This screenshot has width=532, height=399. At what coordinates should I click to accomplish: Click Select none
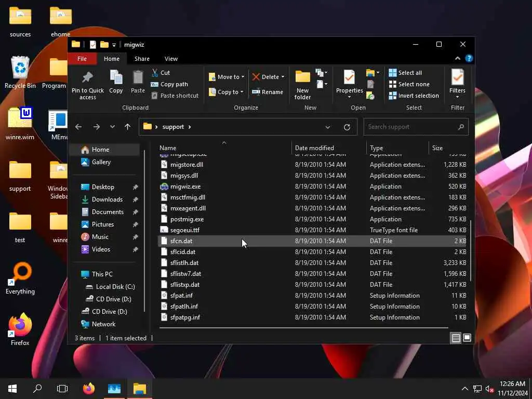coord(409,84)
